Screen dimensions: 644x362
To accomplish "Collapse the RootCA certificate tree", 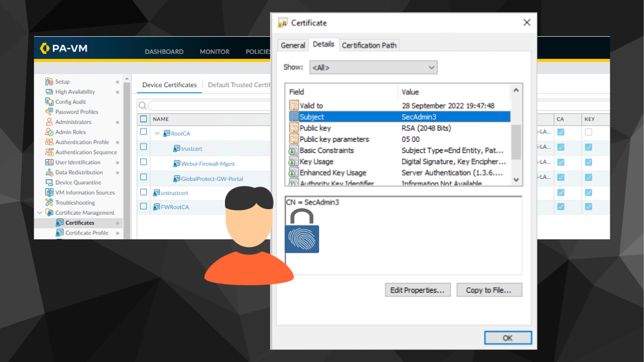I will coord(157,133).
